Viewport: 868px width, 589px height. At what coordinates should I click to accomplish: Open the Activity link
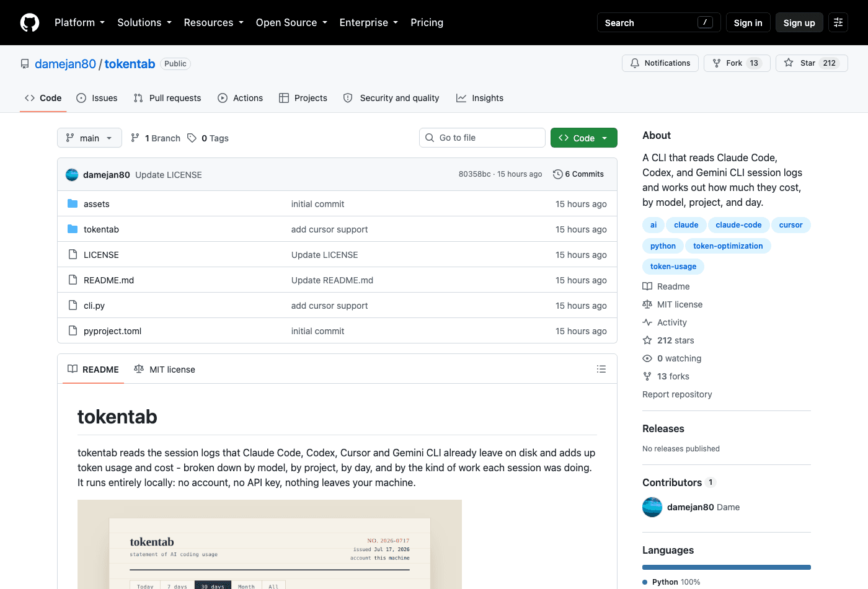tap(665, 322)
